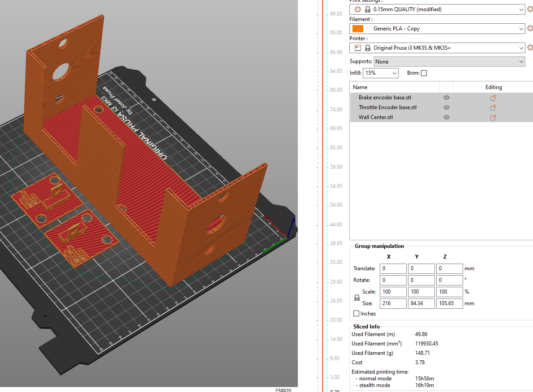Image resolution: width=533 pixels, height=392 pixels.
Task: Select Wall Center.stl in object list
Action: 376,117
